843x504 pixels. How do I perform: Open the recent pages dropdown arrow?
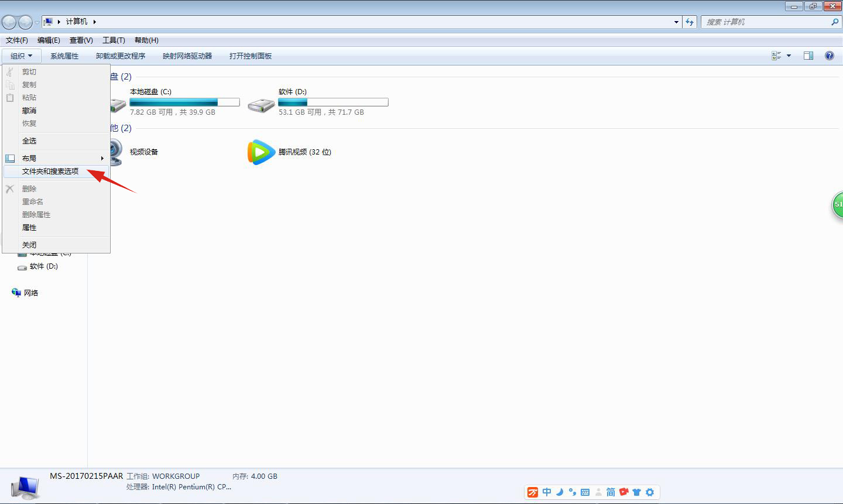[37, 22]
